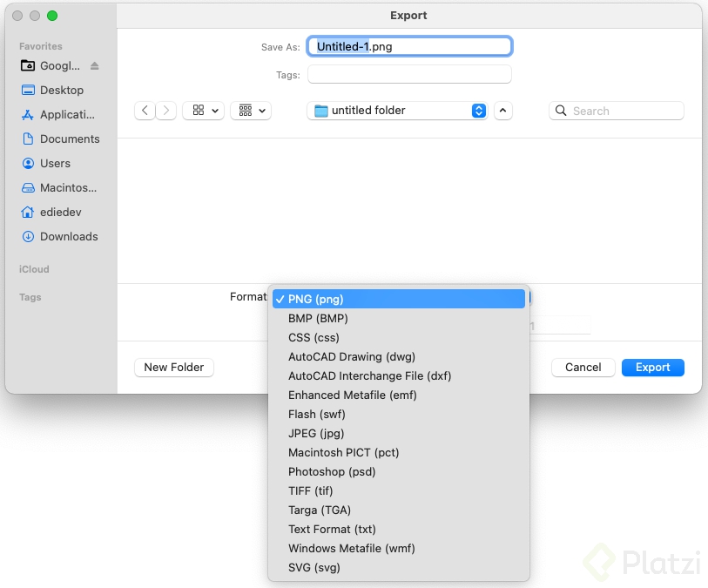Click the blue untitled folder icon
Image resolution: width=708 pixels, height=588 pixels.
point(321,111)
